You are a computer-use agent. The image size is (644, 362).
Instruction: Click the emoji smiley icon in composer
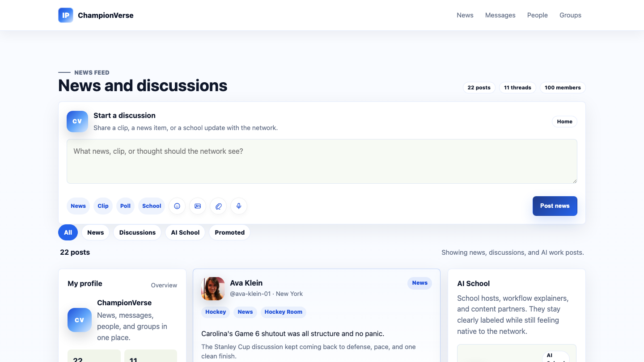(x=177, y=206)
